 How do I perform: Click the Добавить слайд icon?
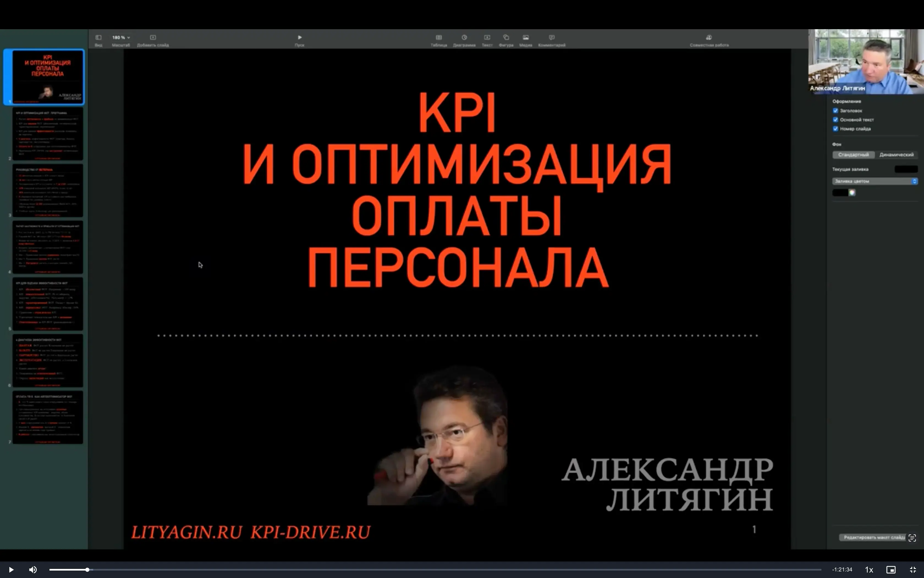[x=153, y=37]
